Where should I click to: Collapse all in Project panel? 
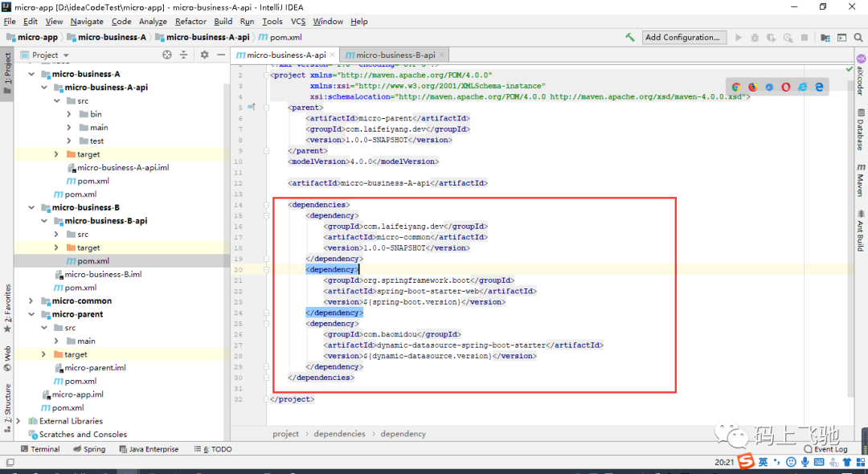tap(183, 55)
